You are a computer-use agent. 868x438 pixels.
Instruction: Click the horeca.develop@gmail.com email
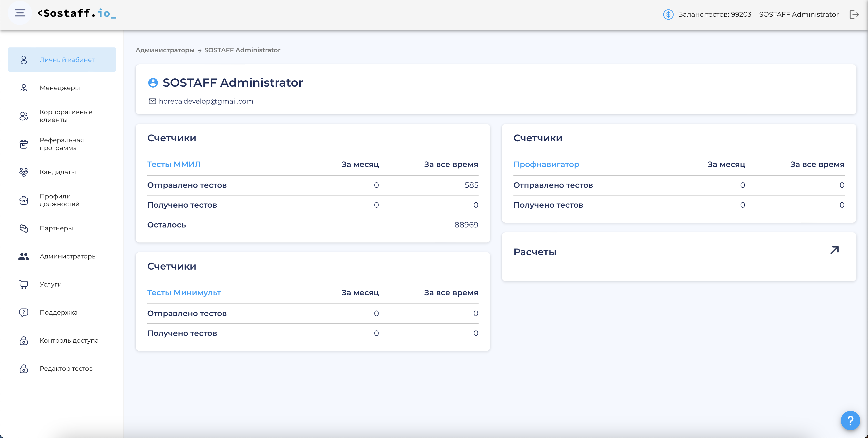click(206, 101)
